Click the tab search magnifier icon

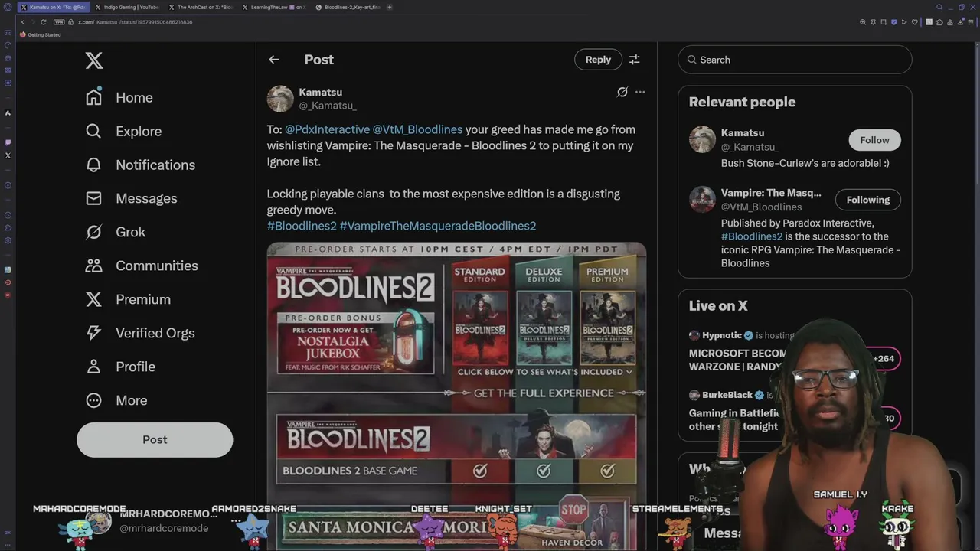click(x=939, y=7)
